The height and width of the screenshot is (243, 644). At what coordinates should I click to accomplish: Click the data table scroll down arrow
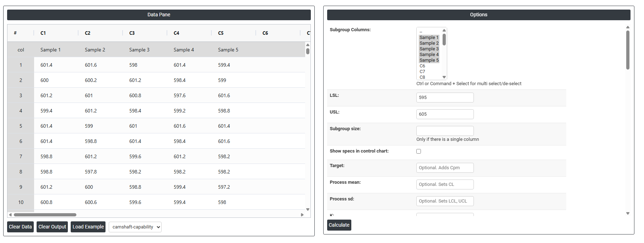[x=308, y=210]
